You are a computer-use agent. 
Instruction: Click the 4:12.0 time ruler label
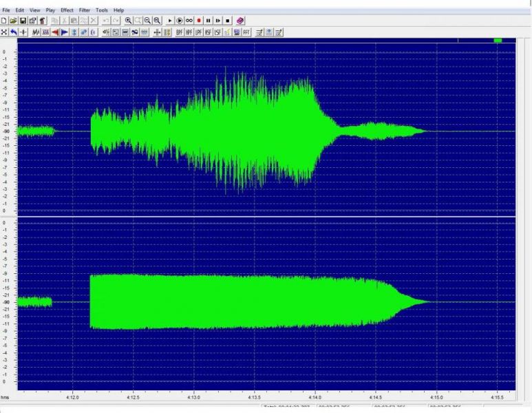click(72, 397)
